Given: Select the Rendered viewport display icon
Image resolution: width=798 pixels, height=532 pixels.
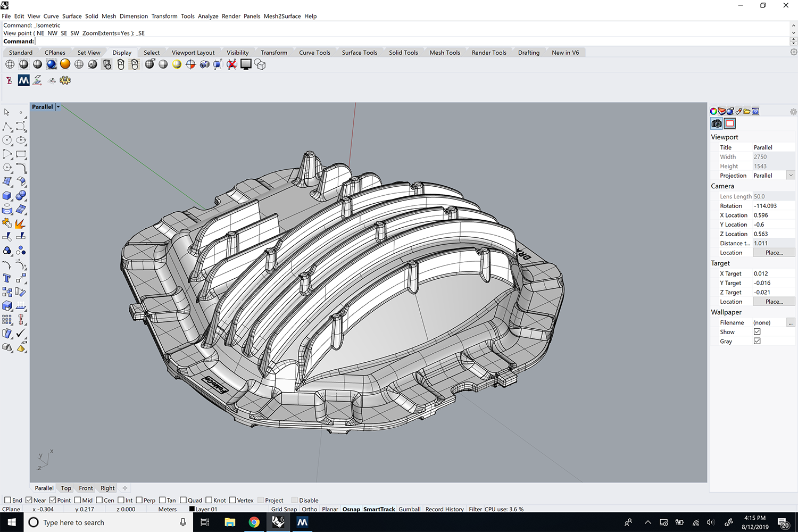Looking at the screenshot, I should tap(51, 64).
